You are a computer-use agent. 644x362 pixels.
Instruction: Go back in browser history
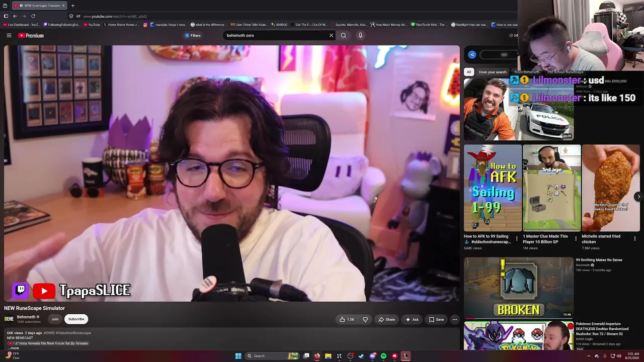(x=15, y=16)
